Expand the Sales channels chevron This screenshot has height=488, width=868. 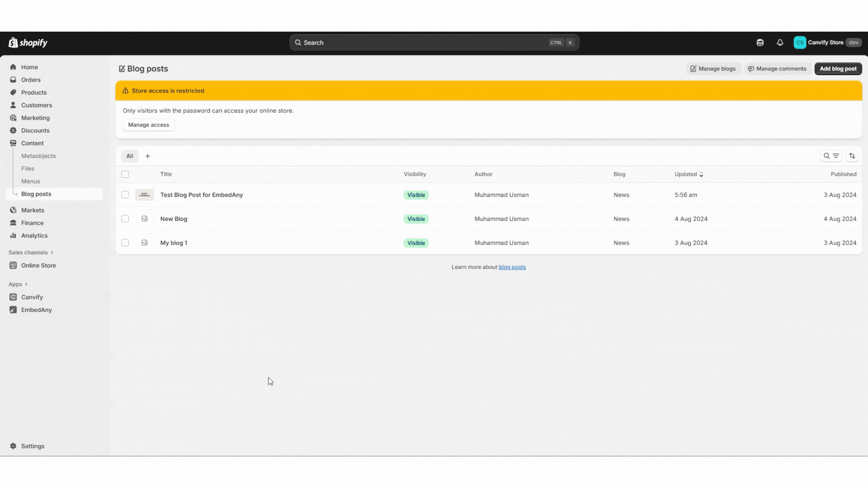click(x=52, y=253)
